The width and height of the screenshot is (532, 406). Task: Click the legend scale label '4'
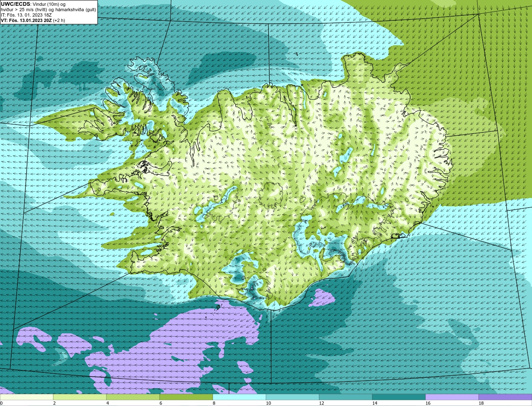[x=107, y=403]
